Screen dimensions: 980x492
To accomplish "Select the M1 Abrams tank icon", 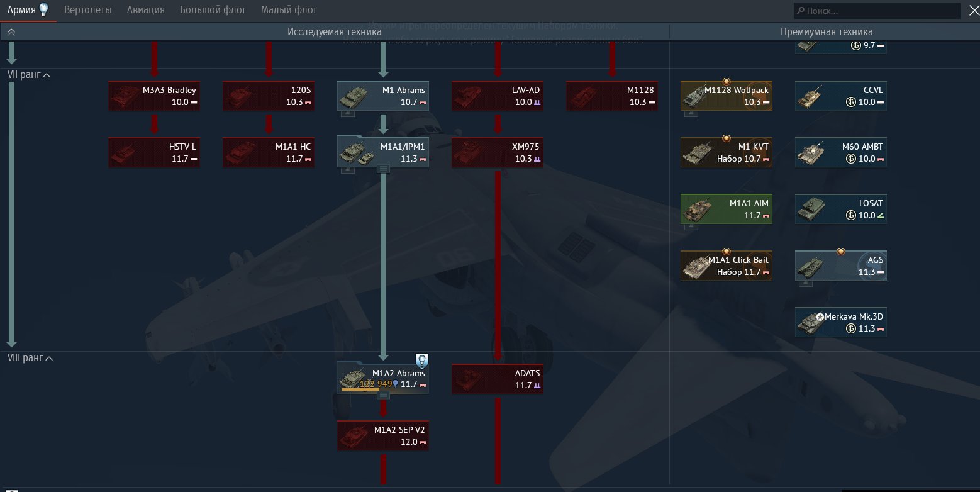I will point(353,96).
